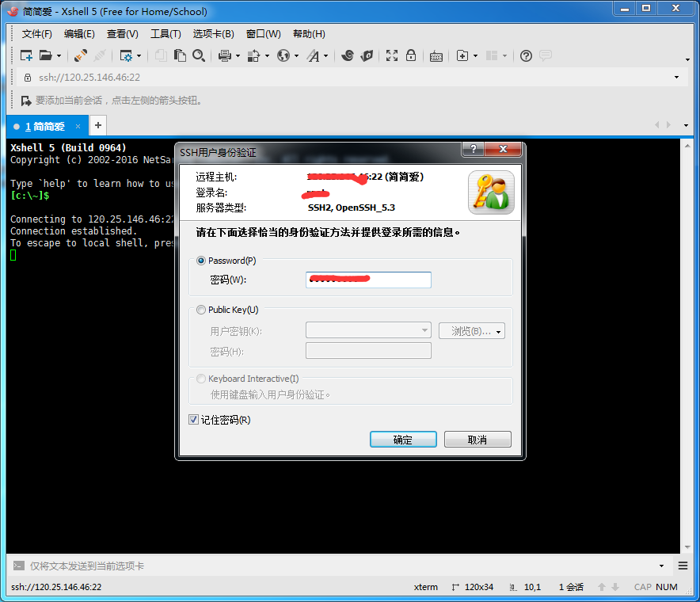Click the New session toolbar icon
The image size is (700, 602).
point(26,55)
